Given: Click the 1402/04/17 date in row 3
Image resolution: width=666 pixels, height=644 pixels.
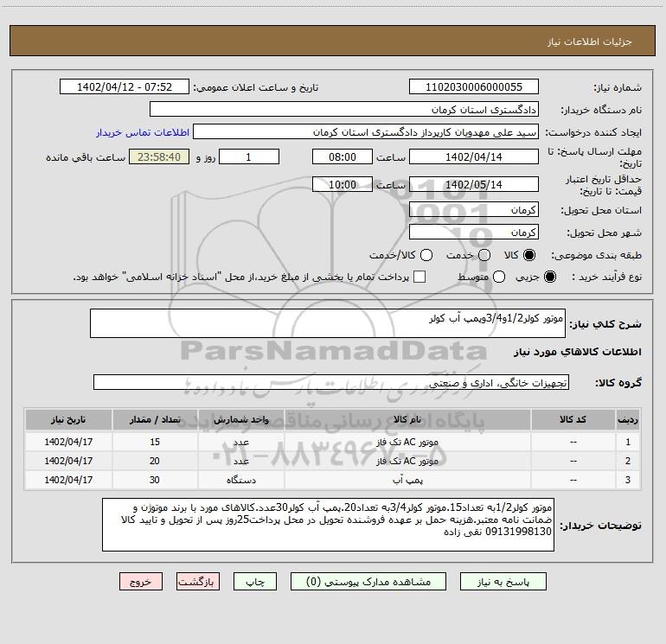Looking at the screenshot, I should pyautogui.click(x=68, y=480).
